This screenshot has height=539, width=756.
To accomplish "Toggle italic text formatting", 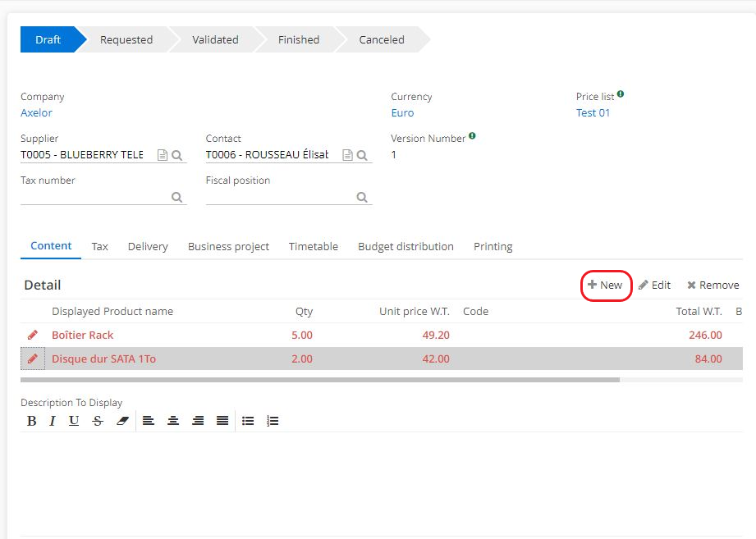I will (53, 421).
